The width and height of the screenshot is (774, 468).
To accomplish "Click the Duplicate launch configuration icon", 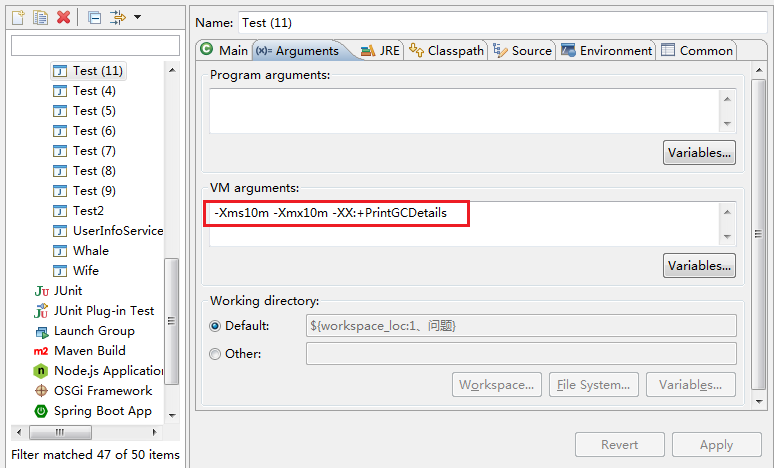I will click(40, 18).
